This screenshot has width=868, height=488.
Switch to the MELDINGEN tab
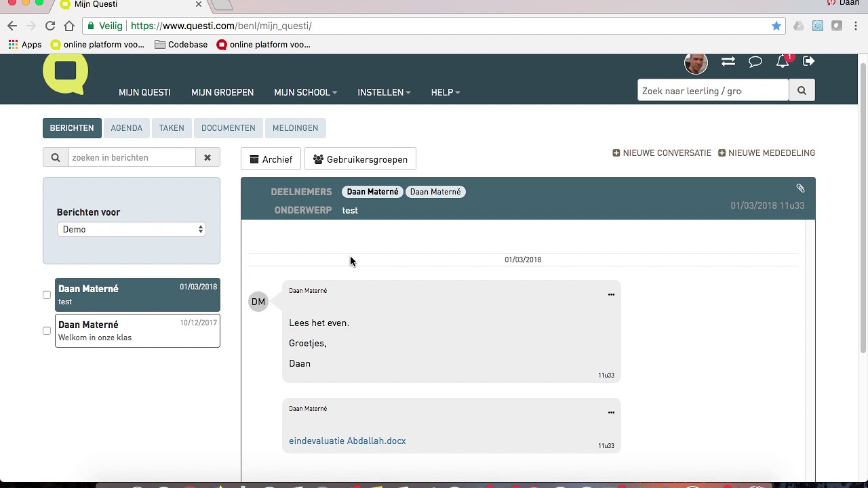point(295,128)
